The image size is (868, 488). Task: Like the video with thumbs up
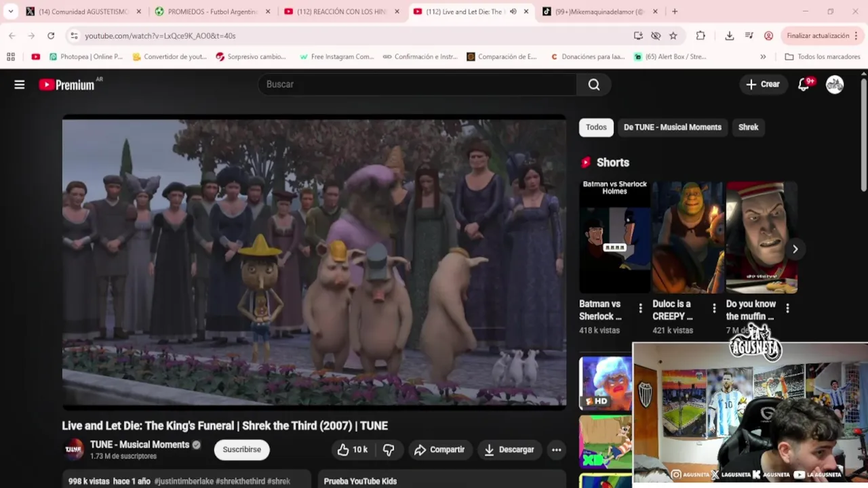coord(352,449)
